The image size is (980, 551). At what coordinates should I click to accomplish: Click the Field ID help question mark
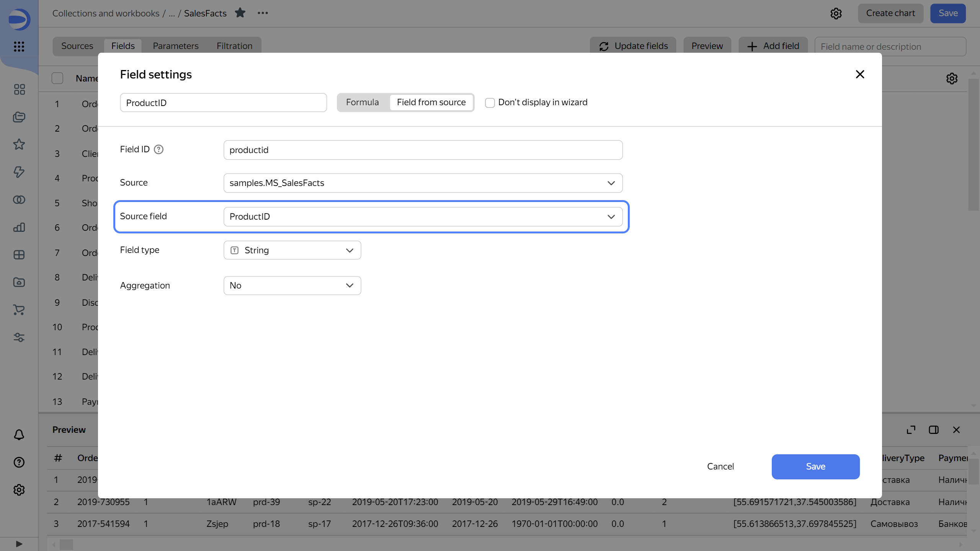pyautogui.click(x=159, y=149)
